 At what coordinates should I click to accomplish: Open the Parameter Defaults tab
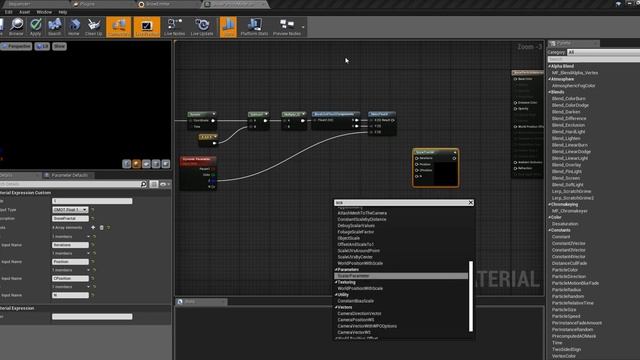(x=69, y=175)
